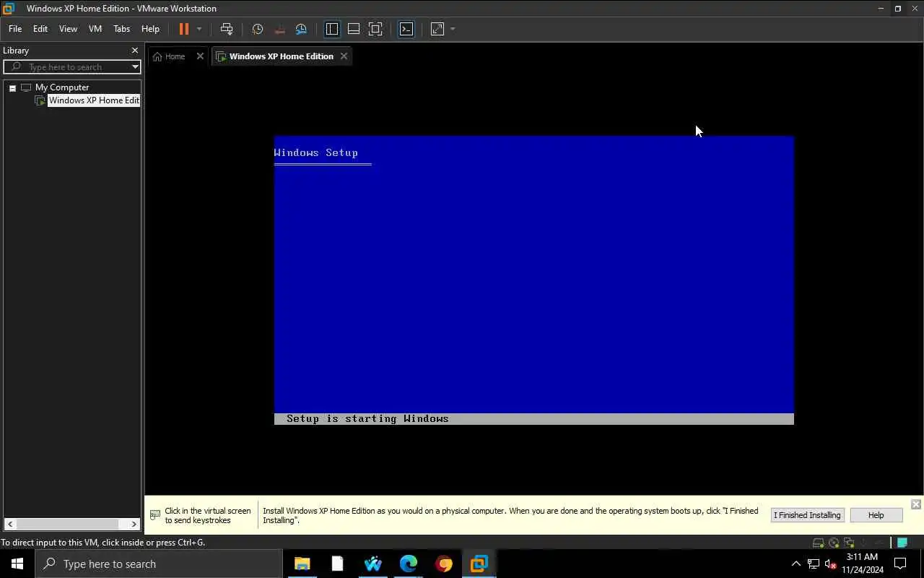Open the Help menu
924x578 pixels.
tap(150, 29)
